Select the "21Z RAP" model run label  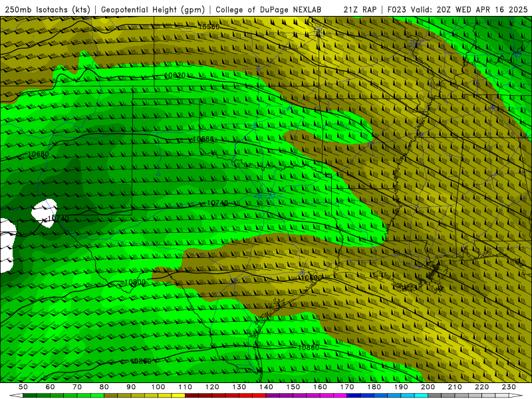pyautogui.click(x=360, y=9)
